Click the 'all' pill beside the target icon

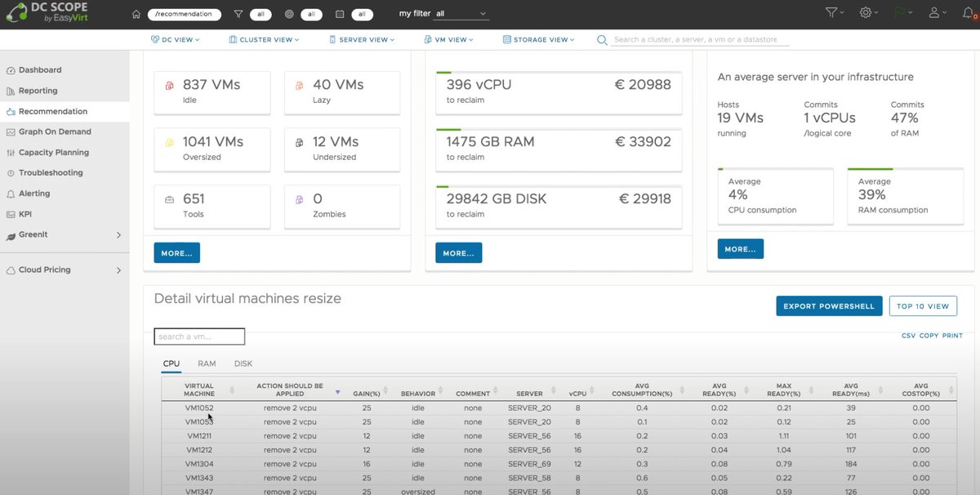(x=310, y=14)
